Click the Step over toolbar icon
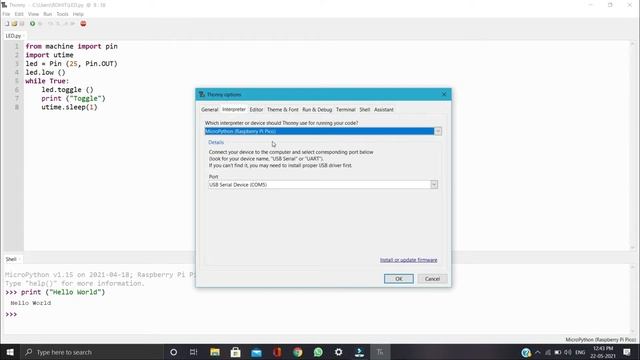Viewport: 640px width, 360px height. tap(51, 24)
